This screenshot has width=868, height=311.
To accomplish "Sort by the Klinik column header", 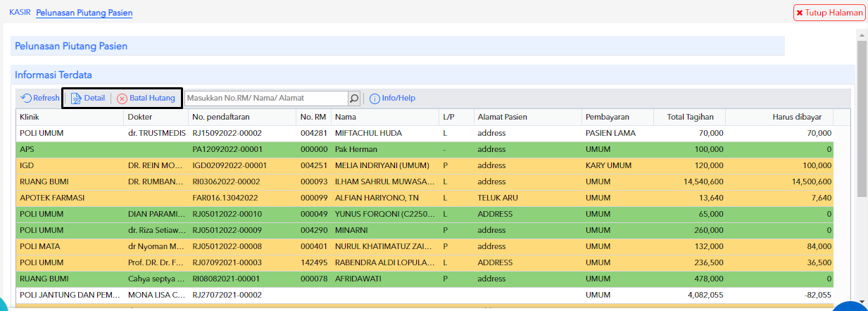I will [x=70, y=117].
